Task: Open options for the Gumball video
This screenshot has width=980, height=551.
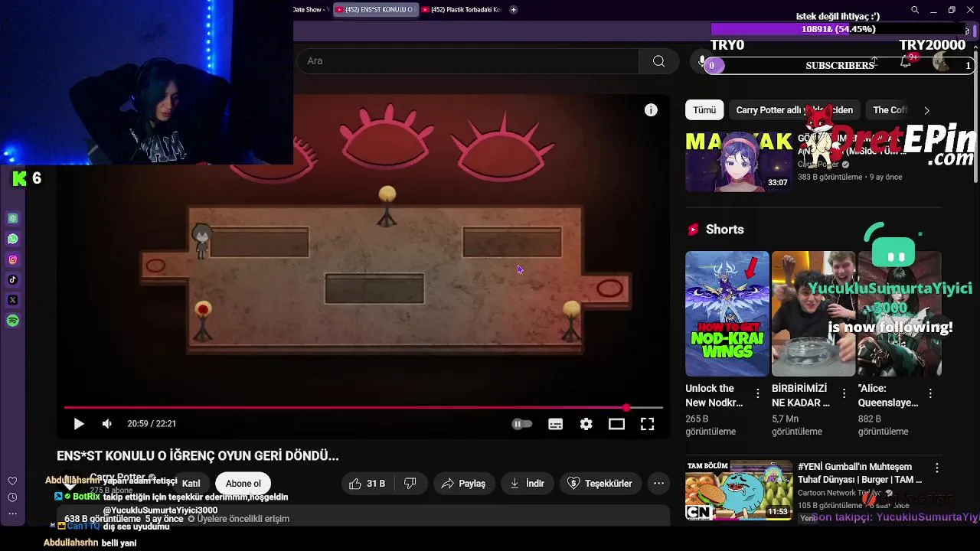Action: click(936, 468)
